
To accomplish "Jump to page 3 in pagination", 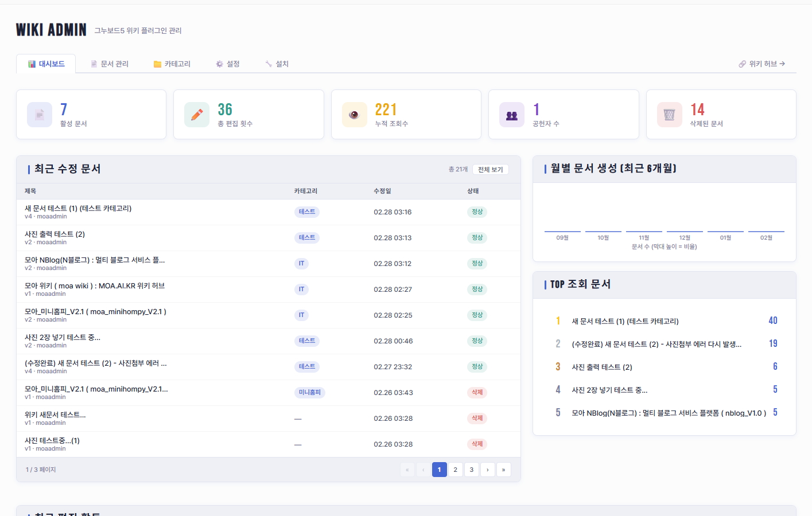I will point(471,470).
